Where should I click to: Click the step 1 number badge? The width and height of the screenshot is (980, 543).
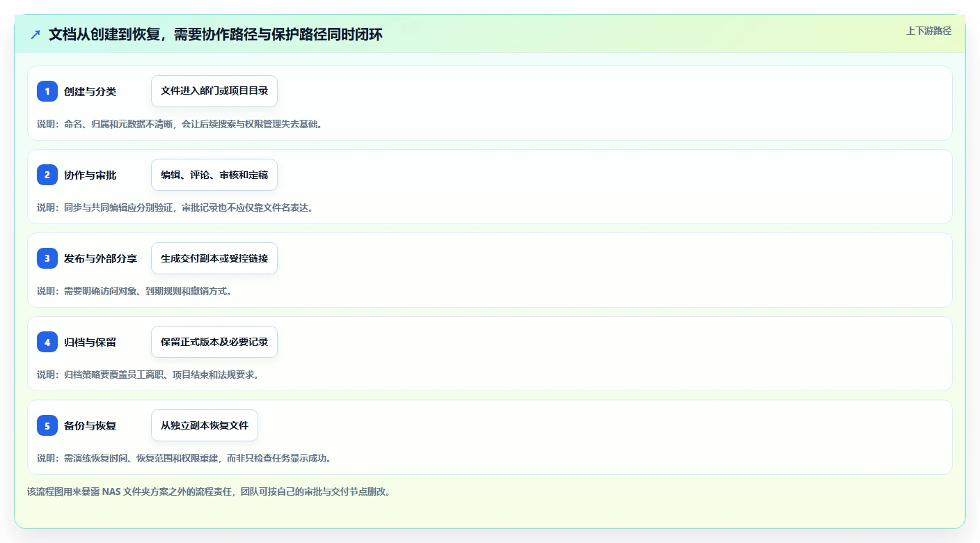pyautogui.click(x=47, y=91)
